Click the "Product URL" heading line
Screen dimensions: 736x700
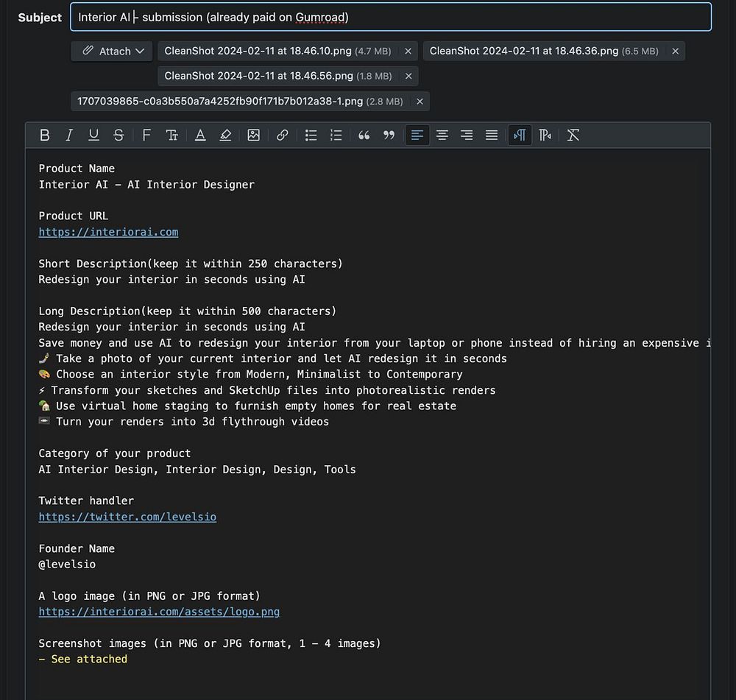[x=73, y=216]
